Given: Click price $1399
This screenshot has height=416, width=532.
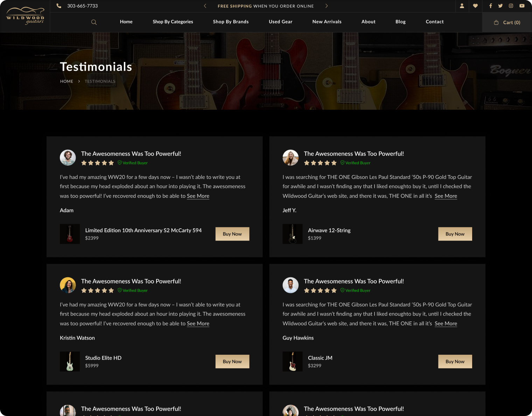Looking at the screenshot, I should point(315,238).
